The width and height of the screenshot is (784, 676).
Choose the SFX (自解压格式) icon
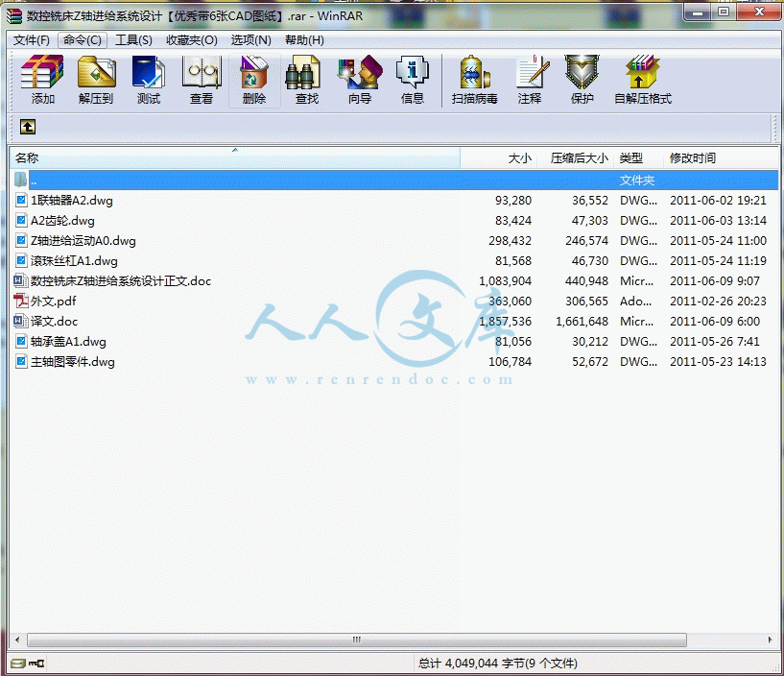642,80
